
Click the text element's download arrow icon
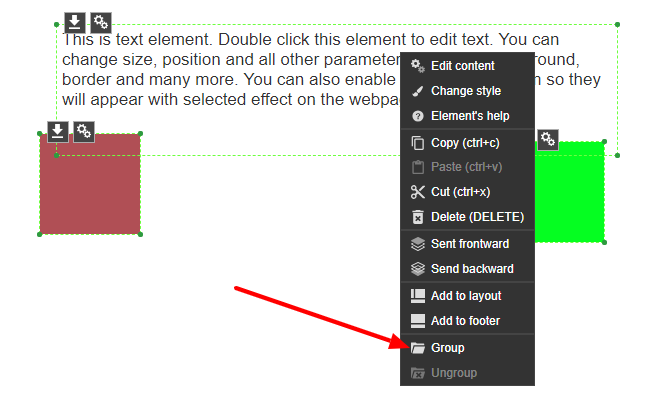click(x=75, y=22)
